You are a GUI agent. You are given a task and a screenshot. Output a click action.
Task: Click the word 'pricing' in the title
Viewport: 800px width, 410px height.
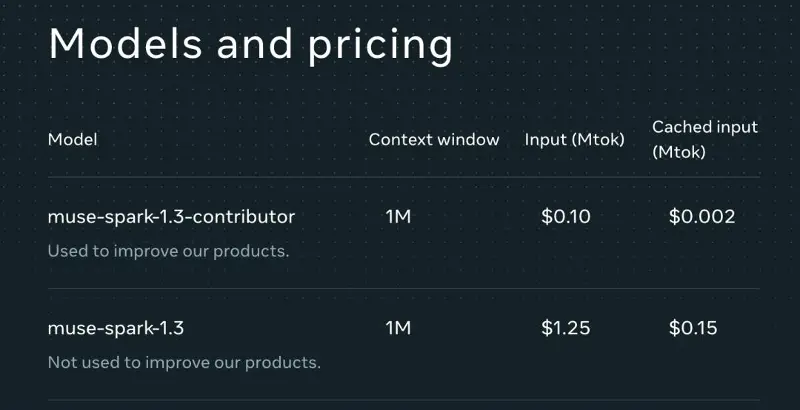(x=380, y=46)
